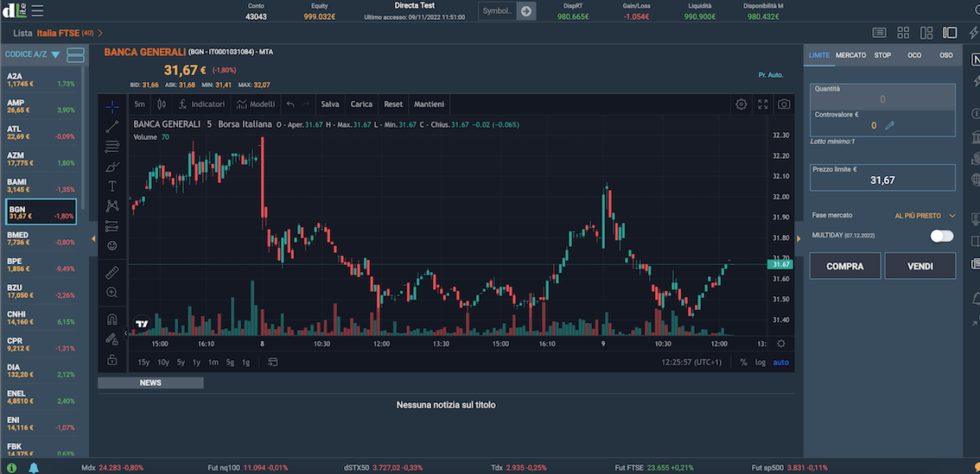Open axis settings gear beside time scale
Image resolution: width=980 pixels, height=474 pixels.
tap(781, 344)
